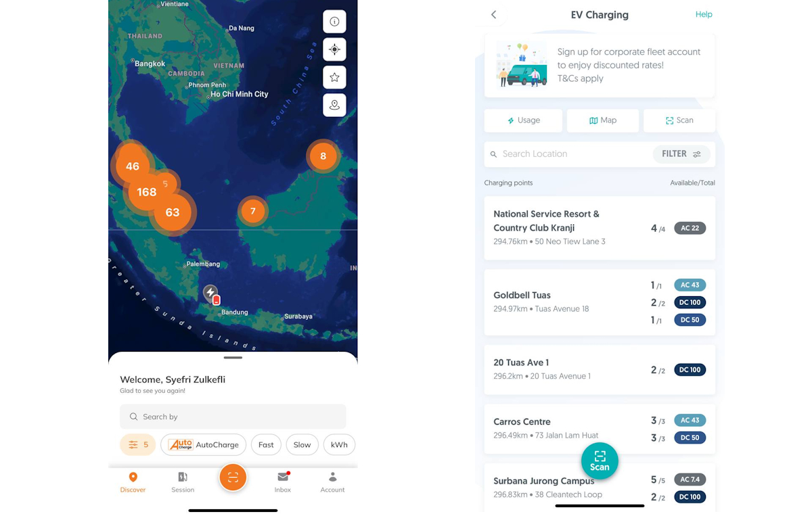Tap the map pin location icon
The height and width of the screenshot is (516, 812).
click(334, 105)
